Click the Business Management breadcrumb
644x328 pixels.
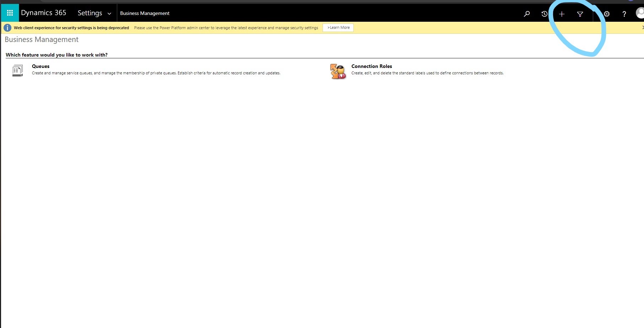(145, 13)
